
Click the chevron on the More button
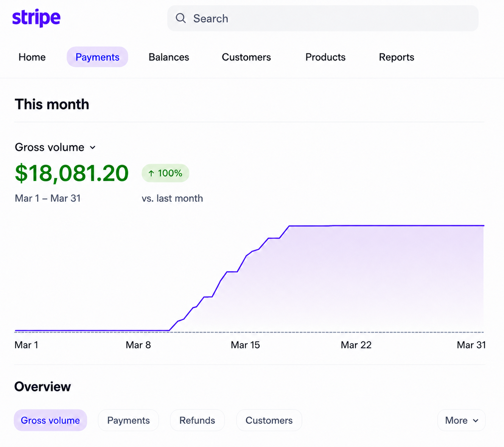476,421
